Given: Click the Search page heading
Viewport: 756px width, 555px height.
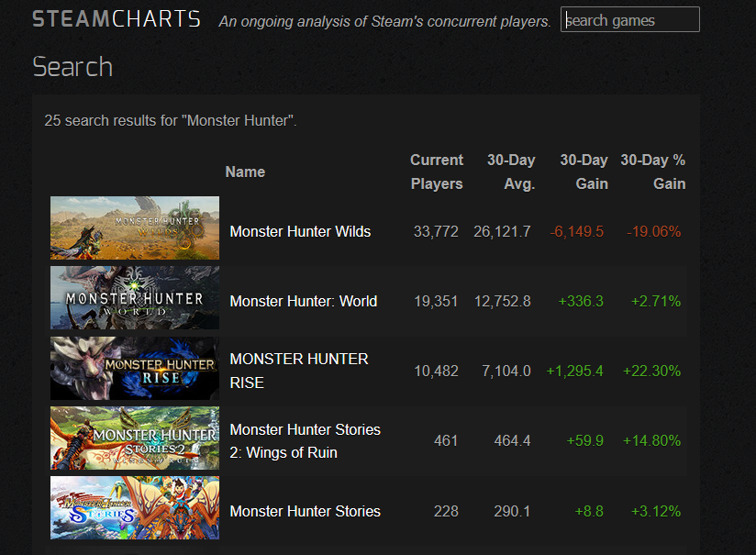Looking at the screenshot, I should click(x=72, y=67).
